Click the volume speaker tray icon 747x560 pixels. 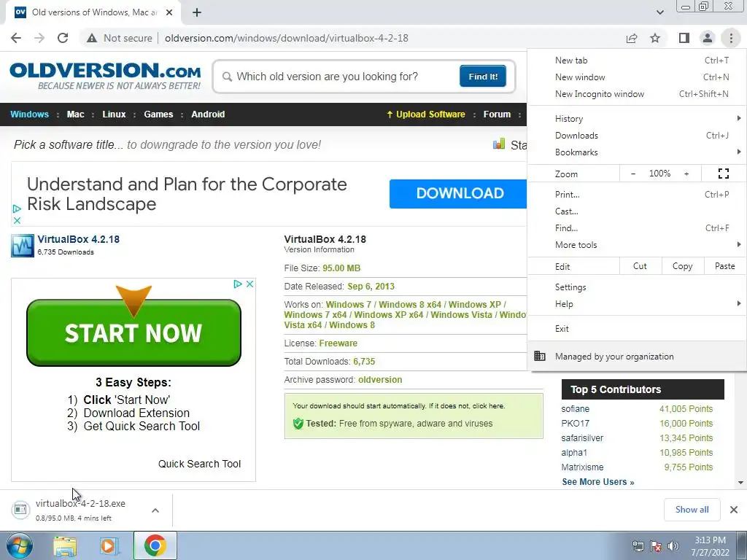673,546
